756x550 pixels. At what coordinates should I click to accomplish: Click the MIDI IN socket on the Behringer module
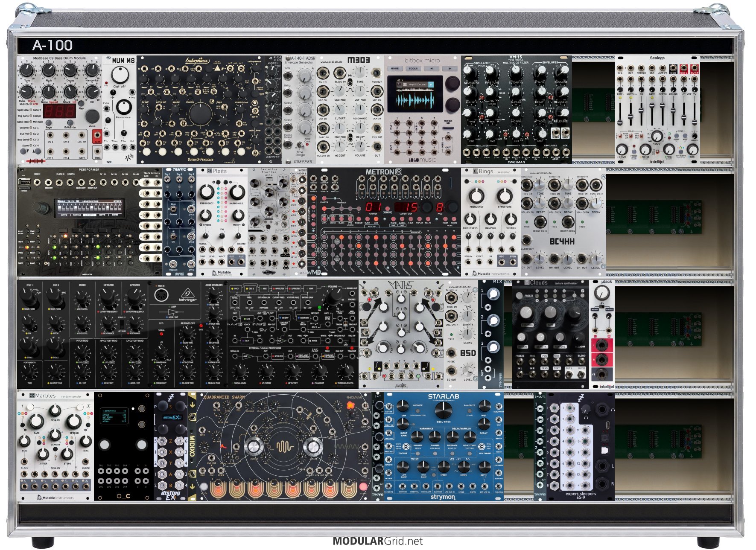click(x=161, y=296)
